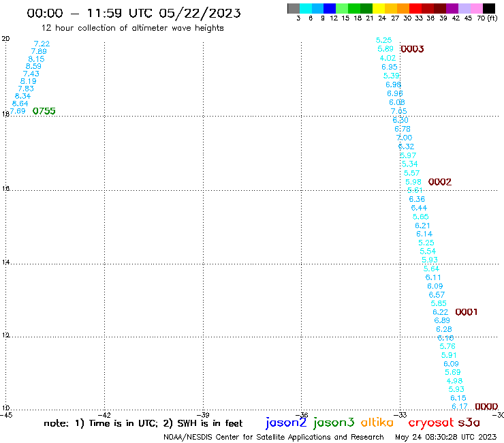Viewport: 504px width, 443px height.
Task: Select the bright red legend swatch
Action: [415, 8]
